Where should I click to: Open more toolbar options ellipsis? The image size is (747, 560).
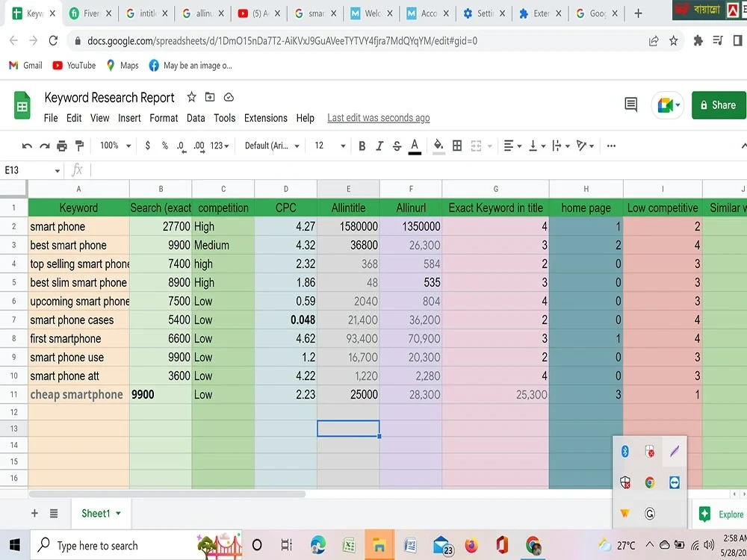coord(612,146)
